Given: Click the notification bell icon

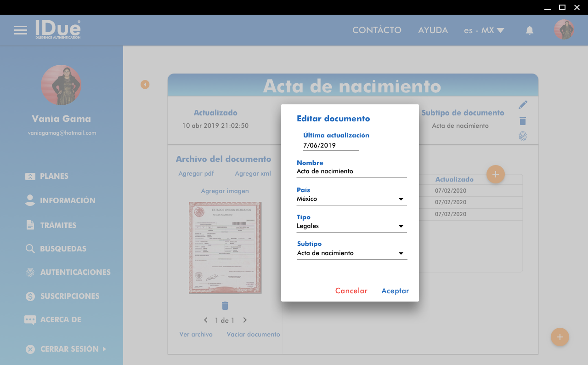Looking at the screenshot, I should (529, 30).
